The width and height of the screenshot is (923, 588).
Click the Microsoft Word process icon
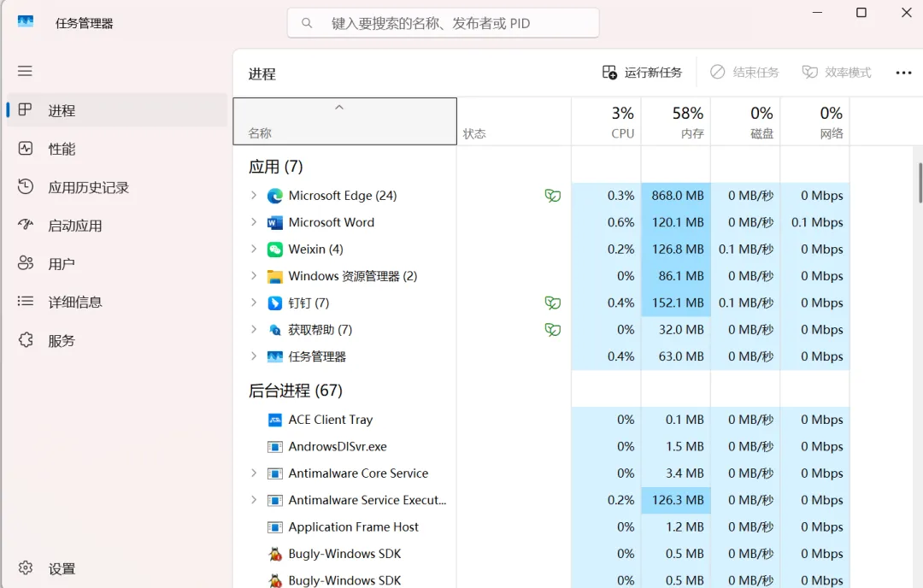(275, 222)
